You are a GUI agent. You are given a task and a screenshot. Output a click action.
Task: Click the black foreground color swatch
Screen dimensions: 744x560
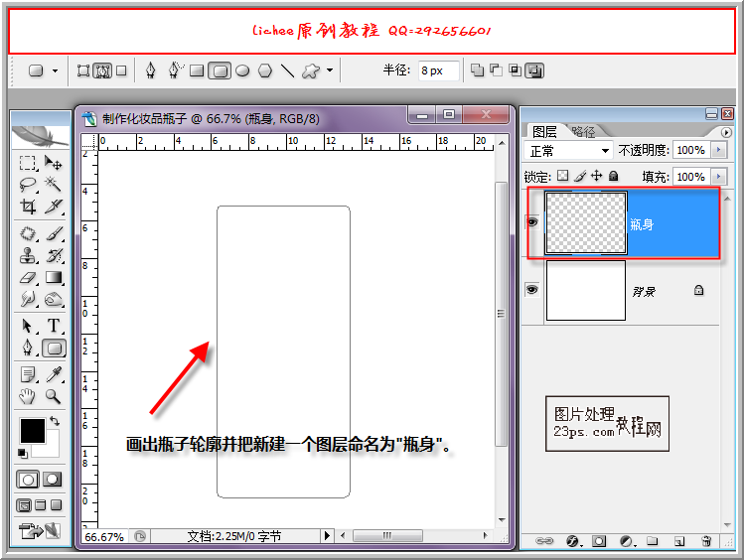pos(32,431)
